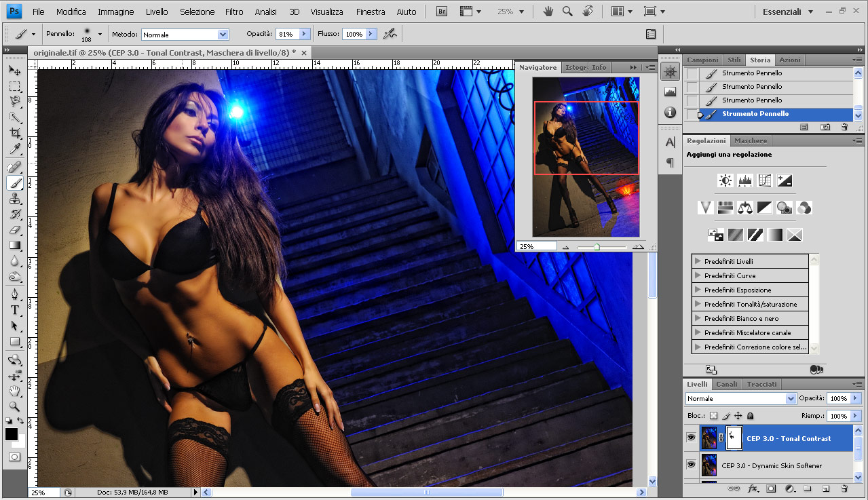This screenshot has height=500, width=868.
Task: Select the Crop tool
Action: click(14, 133)
